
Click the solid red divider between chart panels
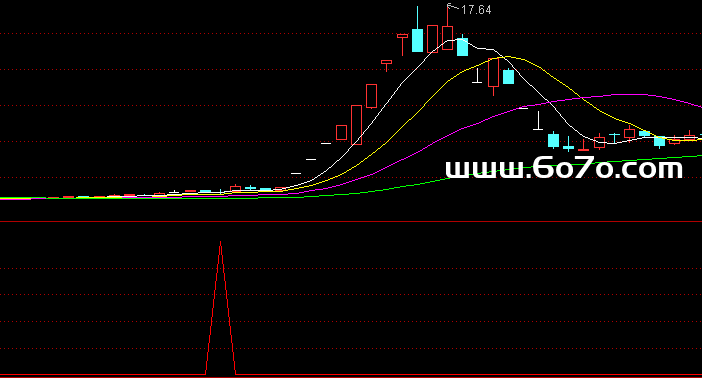(351, 221)
